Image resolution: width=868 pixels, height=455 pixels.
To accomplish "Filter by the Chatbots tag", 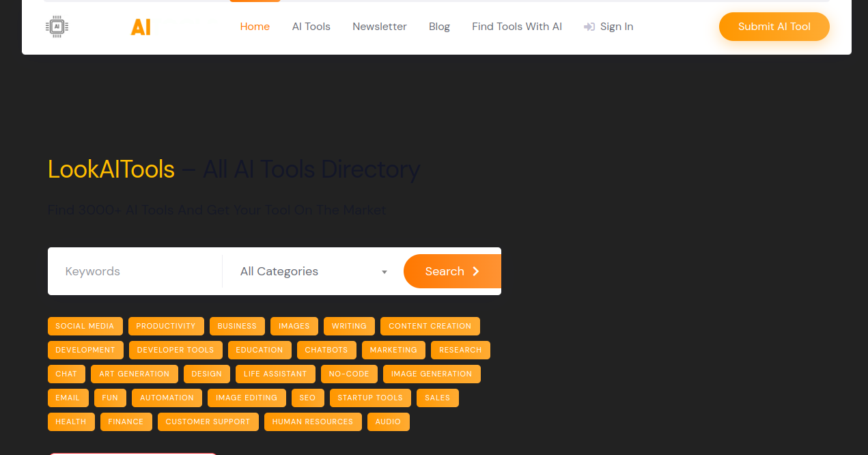I will pos(326,350).
